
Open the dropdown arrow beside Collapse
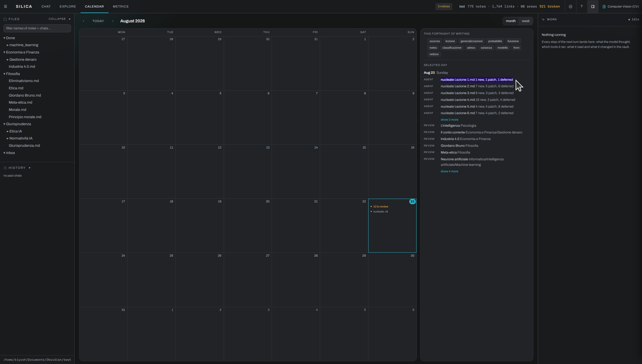(x=70, y=19)
